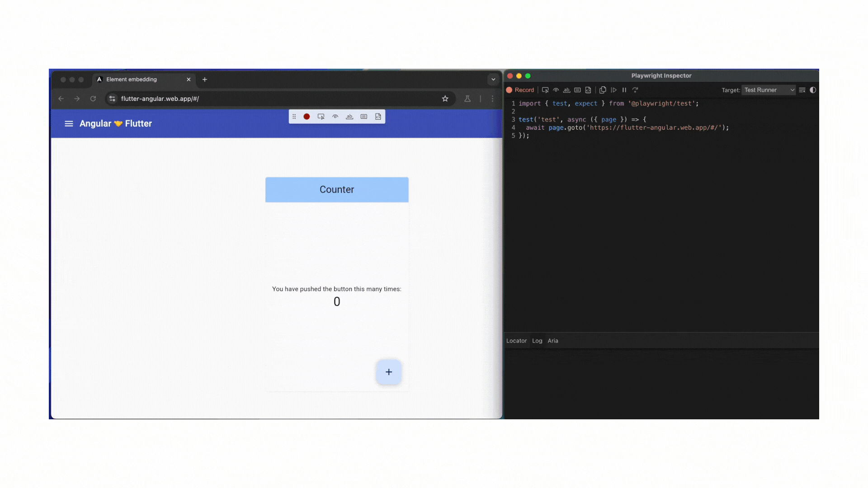Viewport: 868px width, 488px height.
Task: Open Chrome's three-dot menu
Action: tap(492, 99)
